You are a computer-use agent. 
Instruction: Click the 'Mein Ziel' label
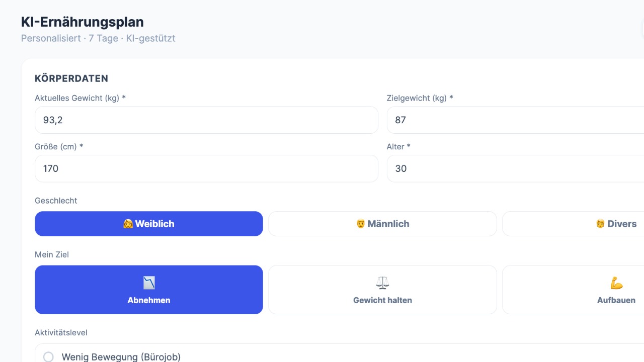tap(52, 254)
